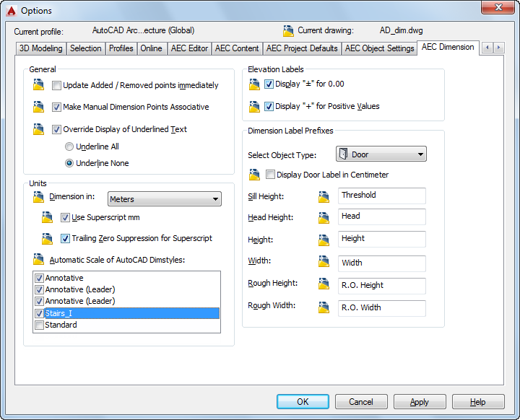Viewport: 520px width, 420px height.
Task: Click drawing icon in Height row
Action: [x=324, y=240]
